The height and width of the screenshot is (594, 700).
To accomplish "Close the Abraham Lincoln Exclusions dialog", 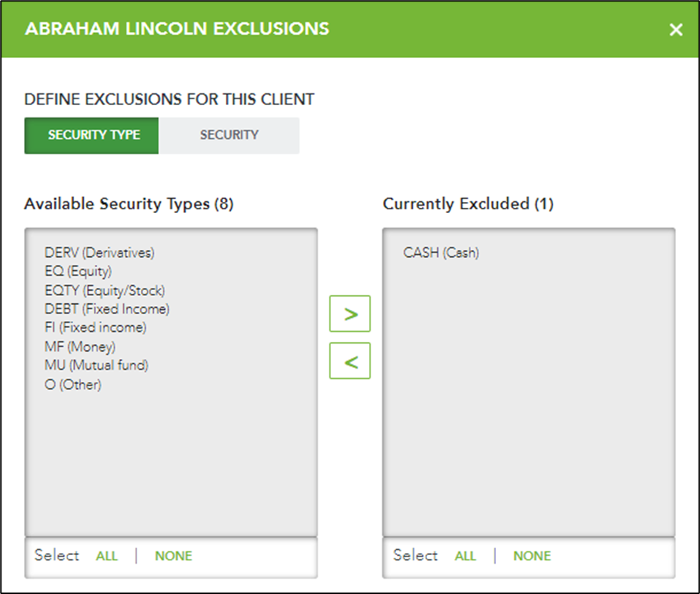I will pyautogui.click(x=676, y=29).
